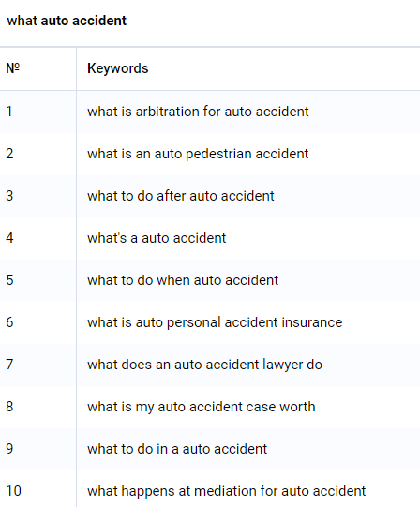
Task: Click the 'what auto accident' table title
Action: tap(67, 21)
